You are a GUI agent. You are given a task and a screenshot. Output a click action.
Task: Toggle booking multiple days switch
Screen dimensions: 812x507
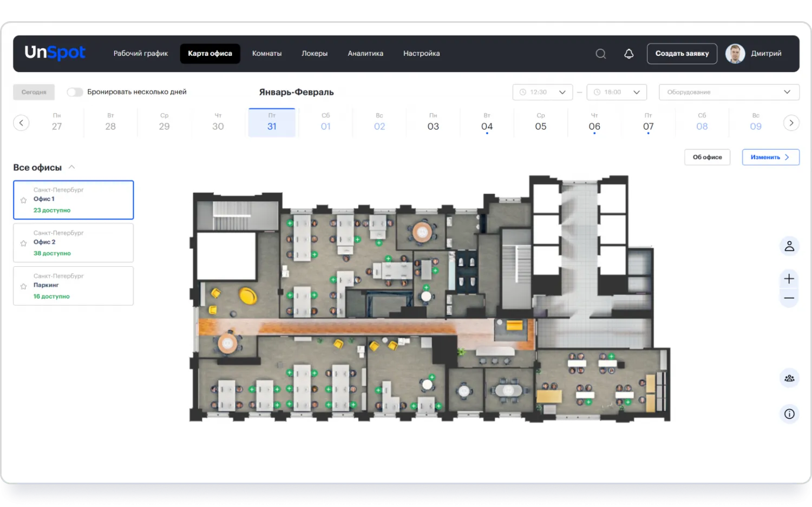[75, 92]
